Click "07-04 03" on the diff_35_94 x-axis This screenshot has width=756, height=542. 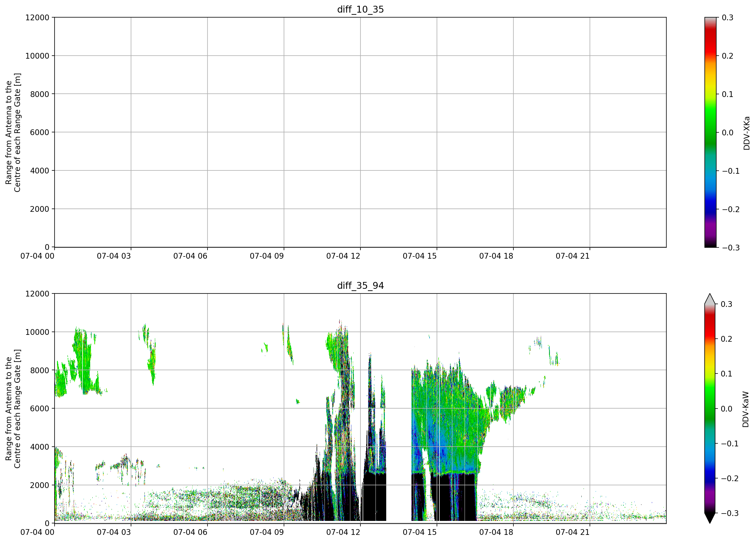point(114,532)
